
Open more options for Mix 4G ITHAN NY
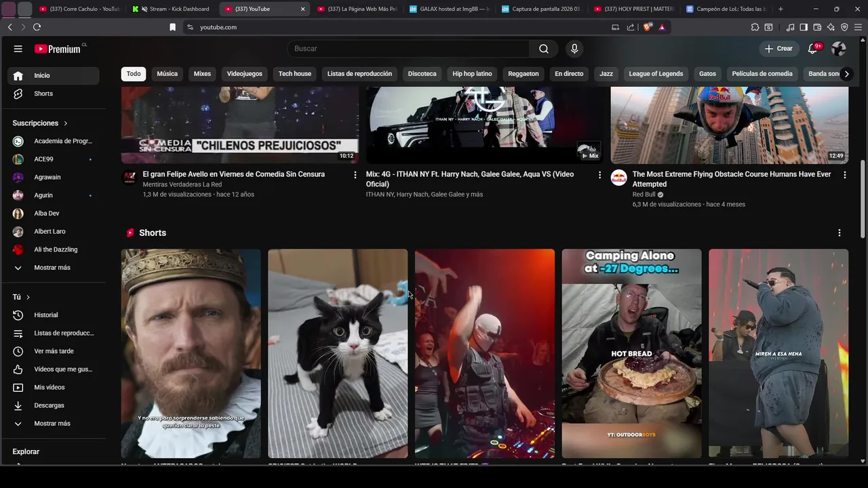tap(599, 175)
